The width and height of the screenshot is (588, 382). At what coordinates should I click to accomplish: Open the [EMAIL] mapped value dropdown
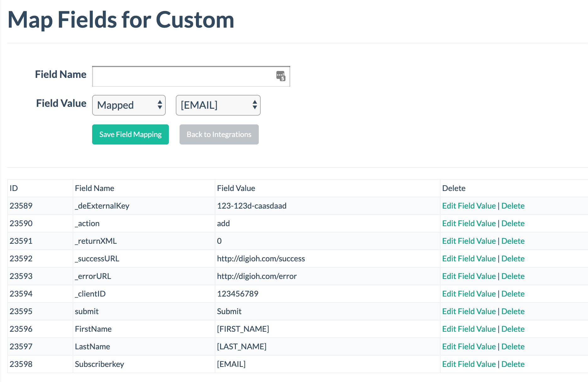tap(218, 105)
